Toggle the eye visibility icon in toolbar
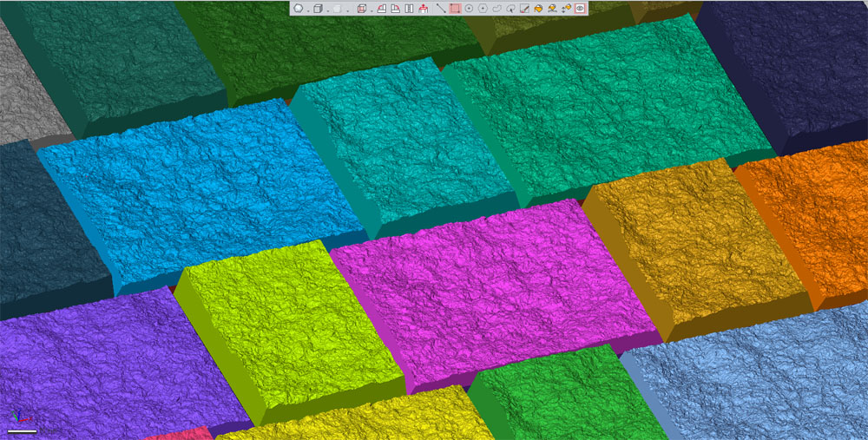 [x=580, y=9]
